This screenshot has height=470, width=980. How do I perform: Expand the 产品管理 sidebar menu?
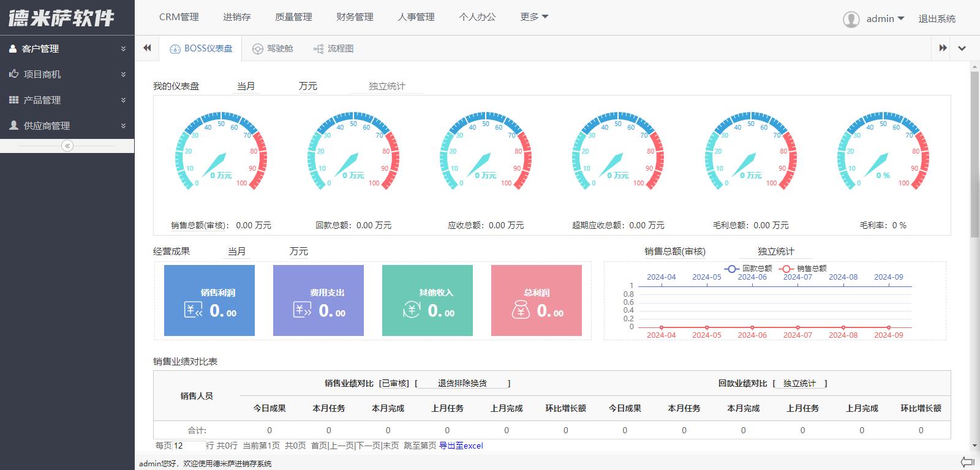[67, 100]
